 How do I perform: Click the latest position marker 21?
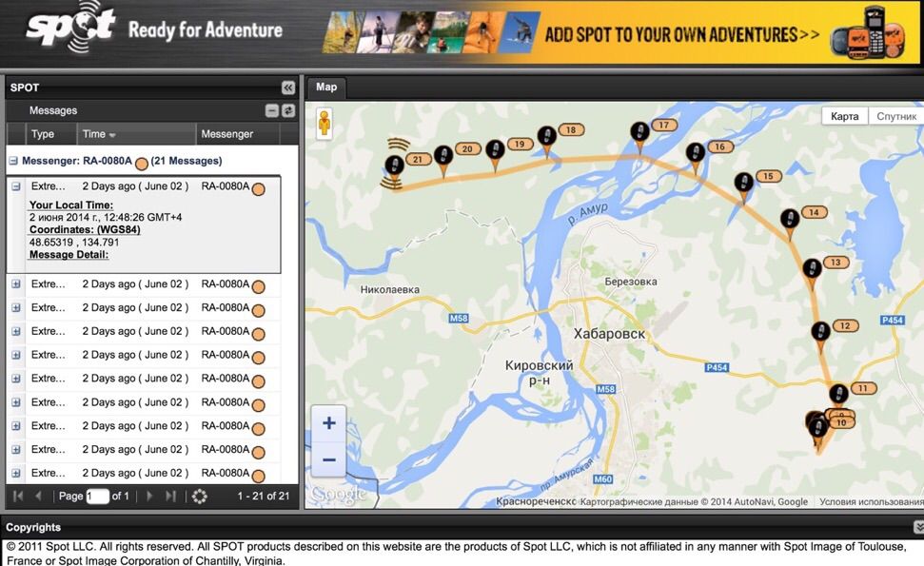[x=395, y=166]
